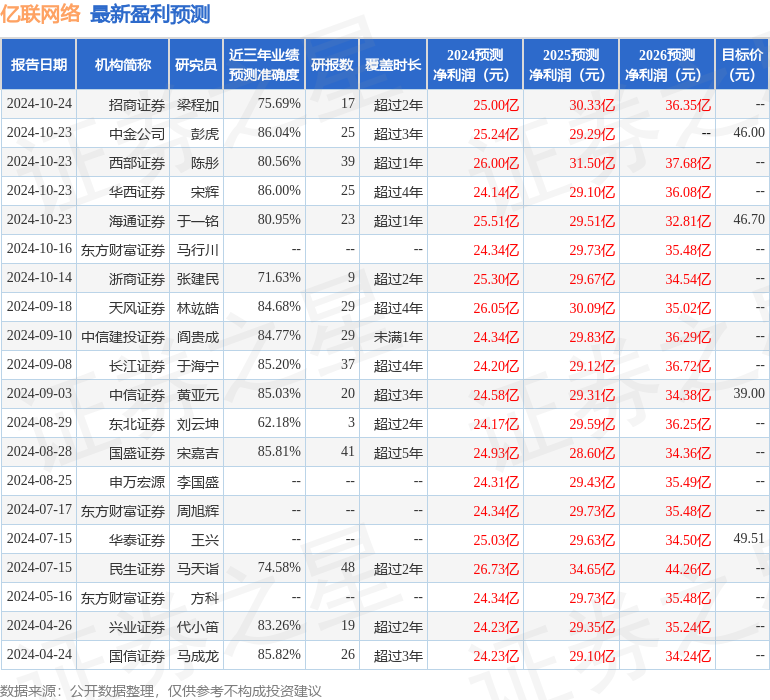Click target price 49.51
This screenshot has height=700, width=770.
pyautogui.click(x=749, y=538)
